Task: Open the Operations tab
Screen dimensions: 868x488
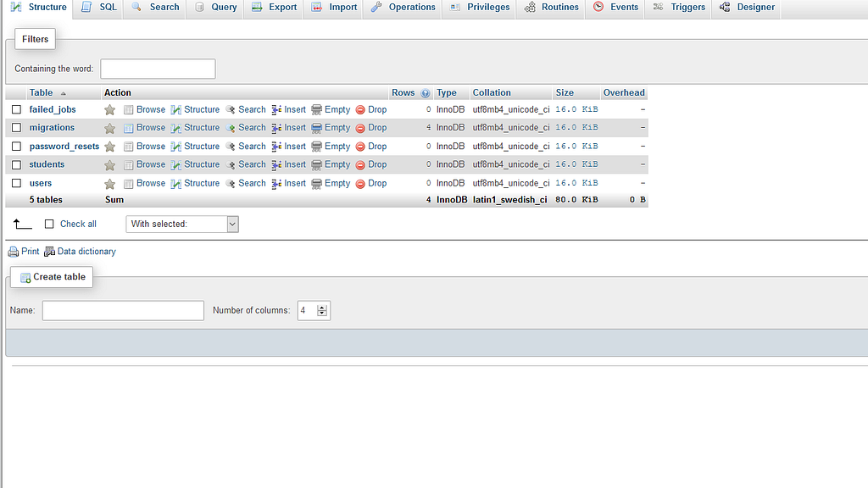Action: point(403,8)
